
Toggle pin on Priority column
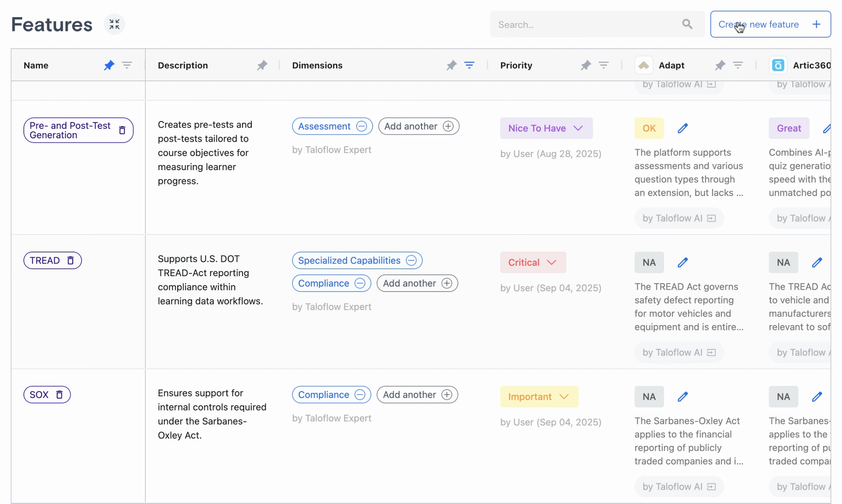click(x=585, y=65)
